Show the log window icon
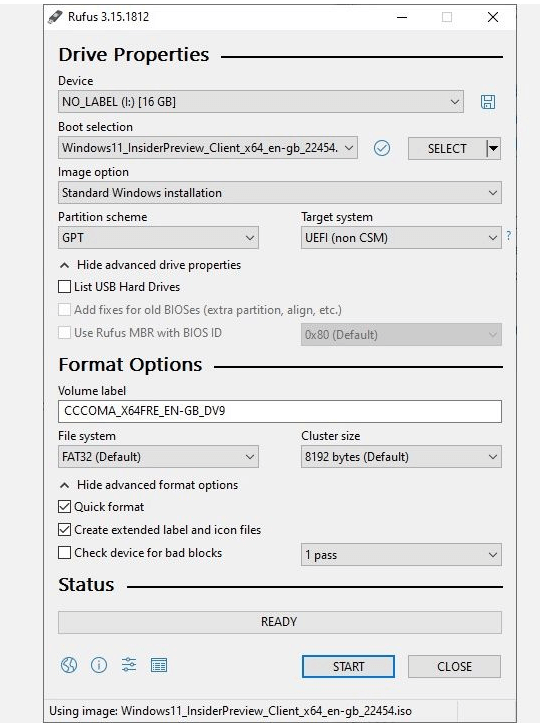540x725 pixels. pyautogui.click(x=159, y=665)
